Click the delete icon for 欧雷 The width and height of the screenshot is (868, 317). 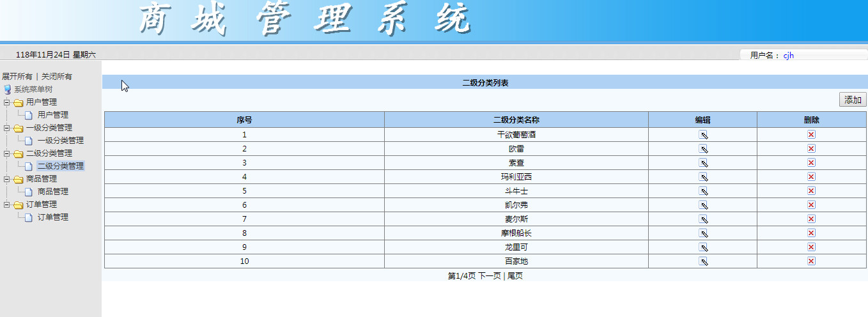811,149
